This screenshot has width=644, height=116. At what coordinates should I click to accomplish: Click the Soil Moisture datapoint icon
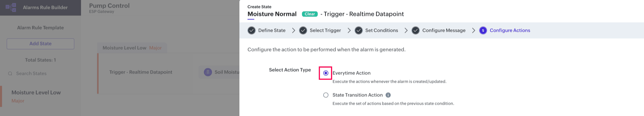coord(208,72)
